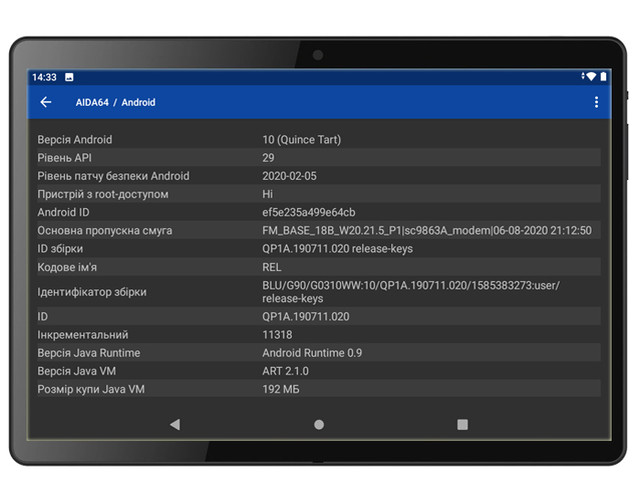Tap the Wi-Fi signal status icon
Image resolution: width=640 pixels, height=482 pixels.
click(591, 77)
